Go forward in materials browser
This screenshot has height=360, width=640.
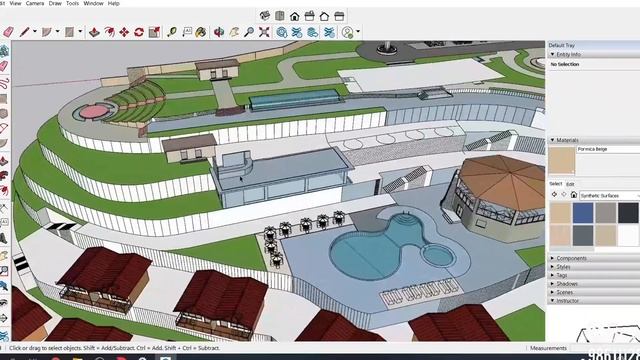564,195
